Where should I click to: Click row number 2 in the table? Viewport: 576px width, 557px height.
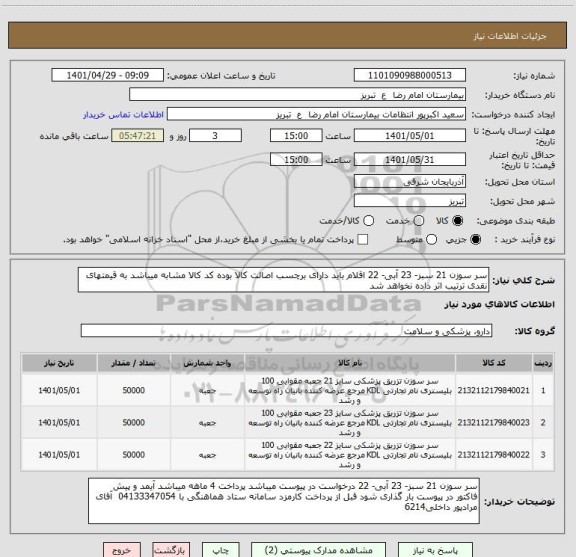[543, 423]
